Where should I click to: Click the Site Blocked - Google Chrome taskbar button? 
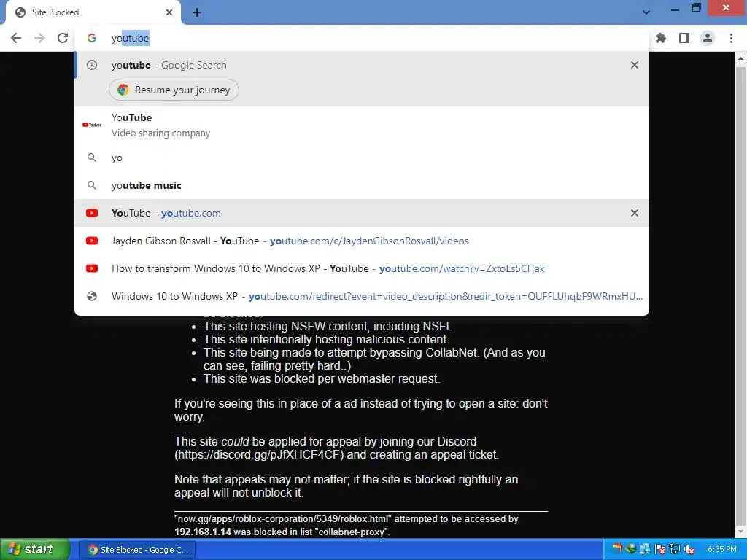(138, 550)
